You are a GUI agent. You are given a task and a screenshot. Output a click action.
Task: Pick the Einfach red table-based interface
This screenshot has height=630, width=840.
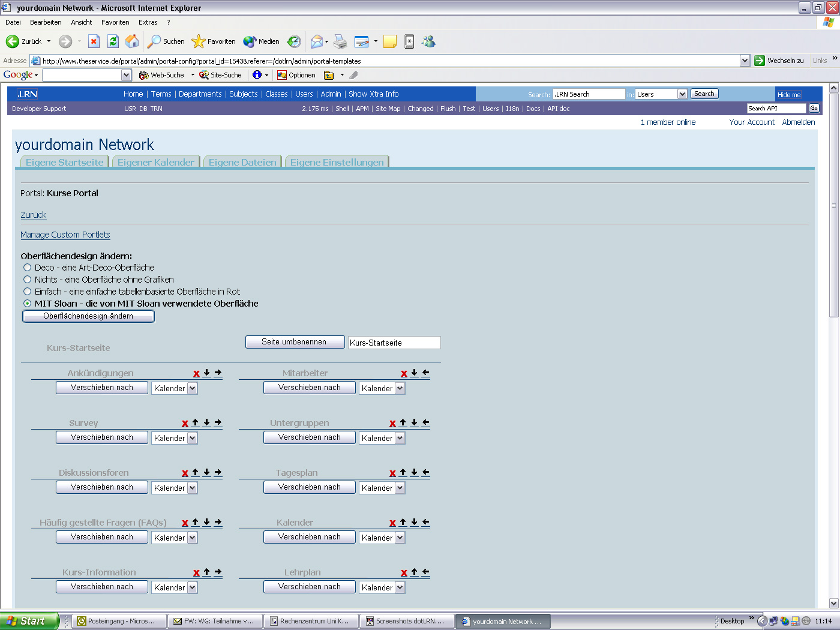27,292
